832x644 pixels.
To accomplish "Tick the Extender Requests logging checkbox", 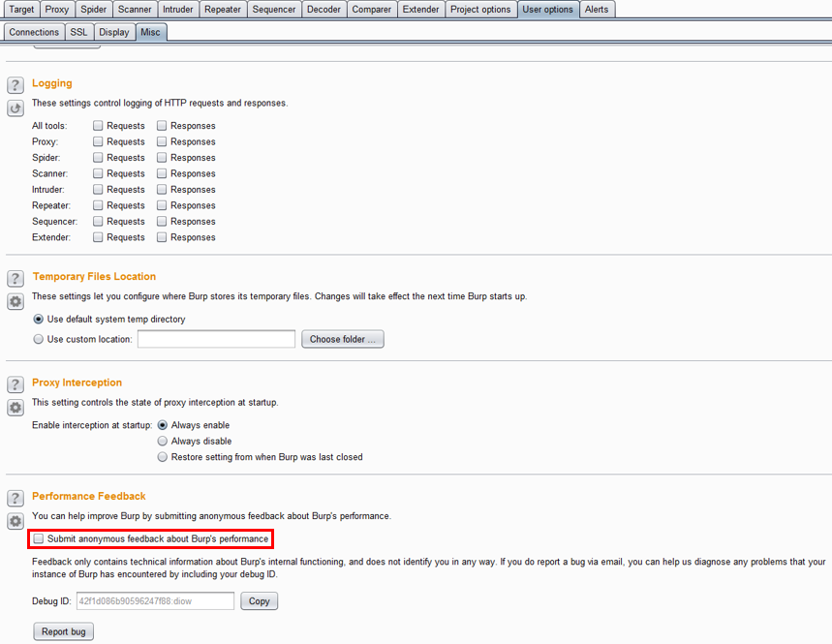I will click(x=98, y=237).
